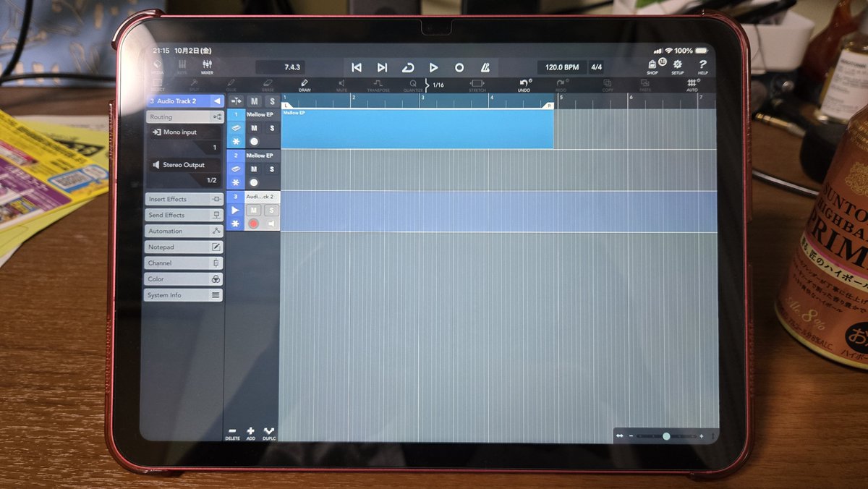Expand the Notepad section

point(184,247)
